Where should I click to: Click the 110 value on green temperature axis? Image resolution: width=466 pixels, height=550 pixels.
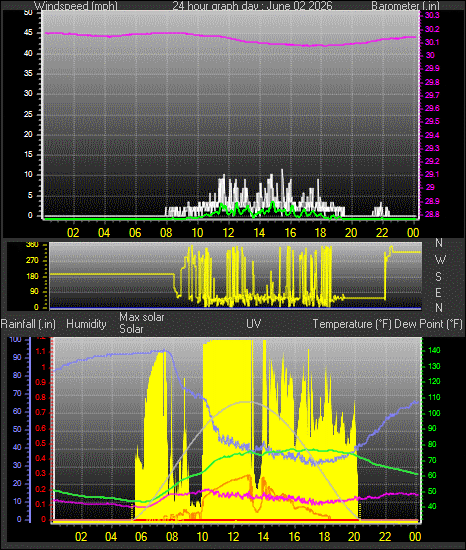tap(434, 397)
